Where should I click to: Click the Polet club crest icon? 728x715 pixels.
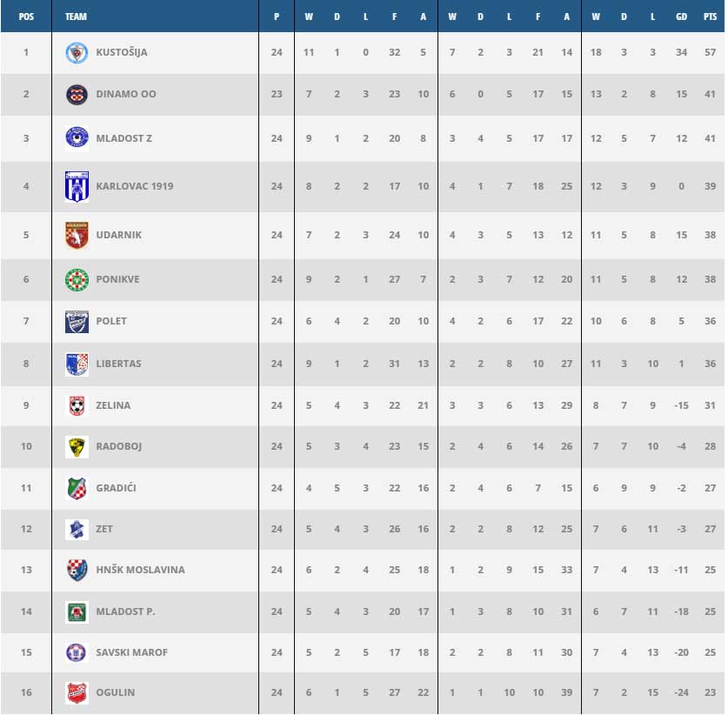point(77,321)
